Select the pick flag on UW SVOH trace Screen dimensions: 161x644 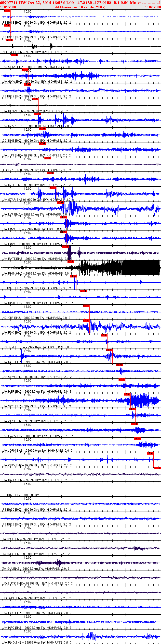84,291
